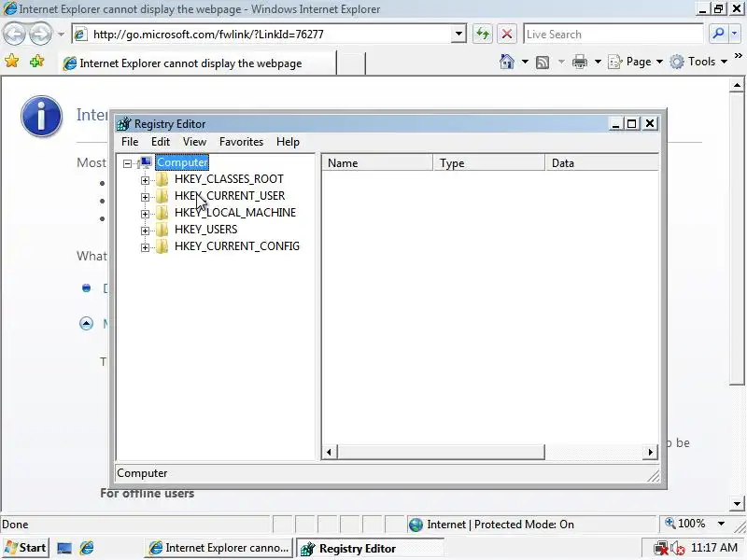The image size is (747, 560).
Task: Expand HKEY_CURRENT_USER key
Action: (146, 197)
